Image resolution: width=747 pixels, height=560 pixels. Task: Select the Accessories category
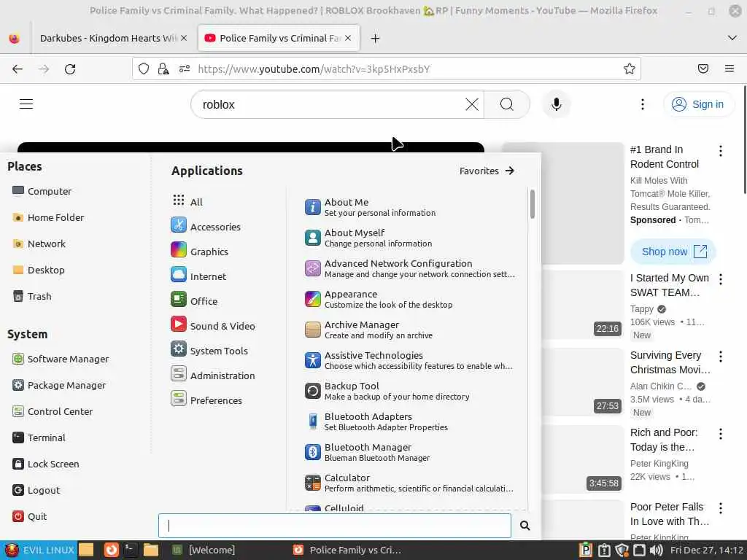point(206,226)
